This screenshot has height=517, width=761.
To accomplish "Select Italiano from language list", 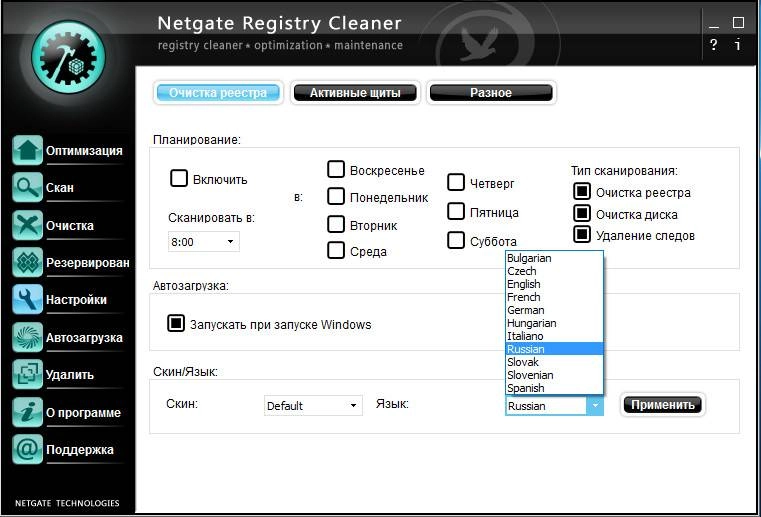I will (554, 336).
